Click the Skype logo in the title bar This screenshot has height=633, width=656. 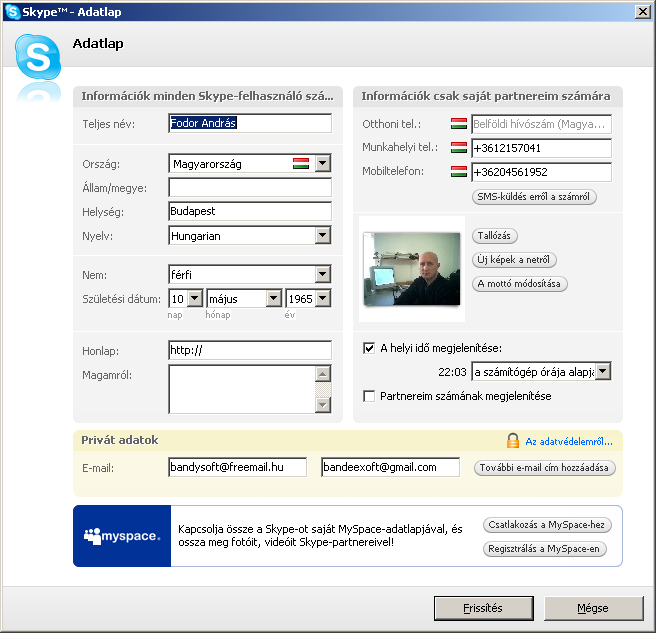coord(13,12)
